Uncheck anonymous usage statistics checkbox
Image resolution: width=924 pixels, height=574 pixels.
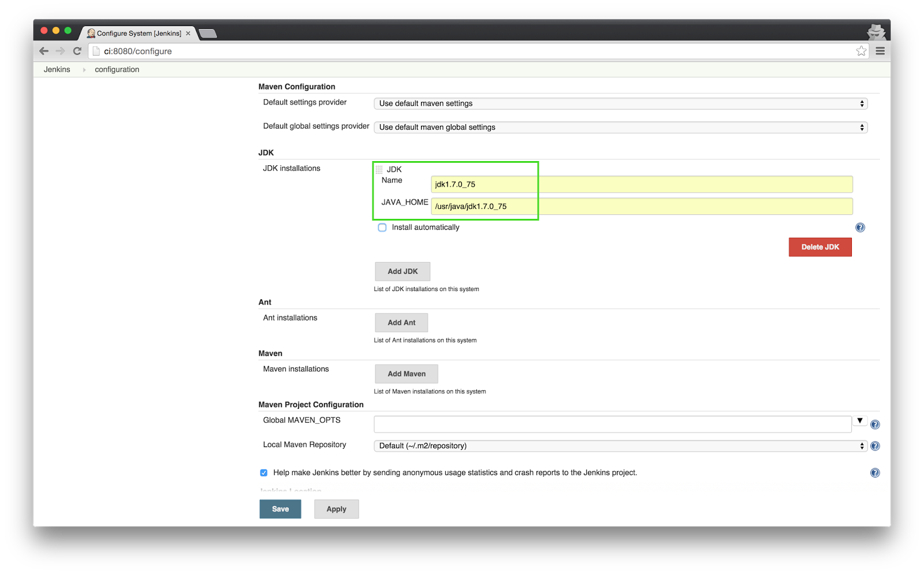(264, 473)
